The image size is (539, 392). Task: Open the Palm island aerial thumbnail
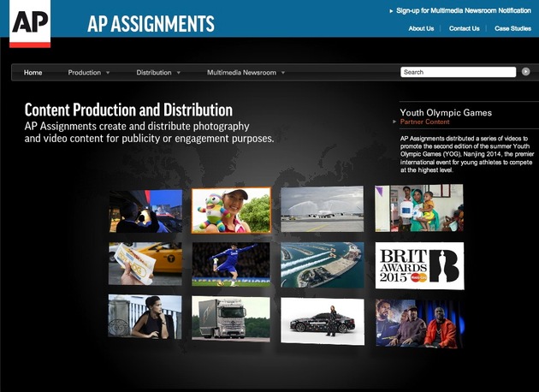(322, 264)
